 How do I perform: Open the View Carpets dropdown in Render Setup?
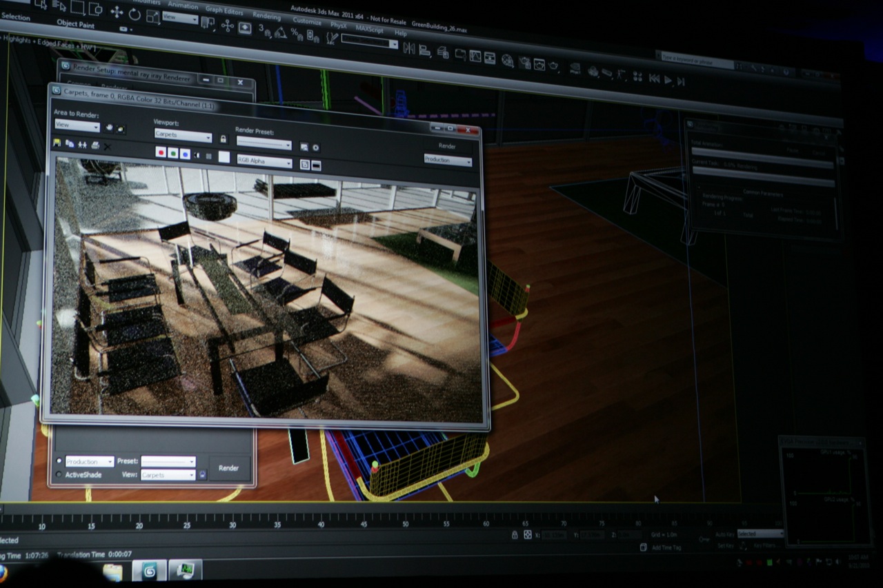[x=168, y=475]
